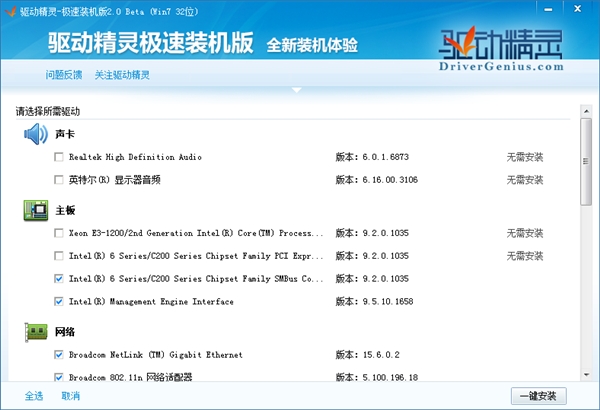
Task: Open the 关注驱动精灵 link
Action: coord(122,75)
